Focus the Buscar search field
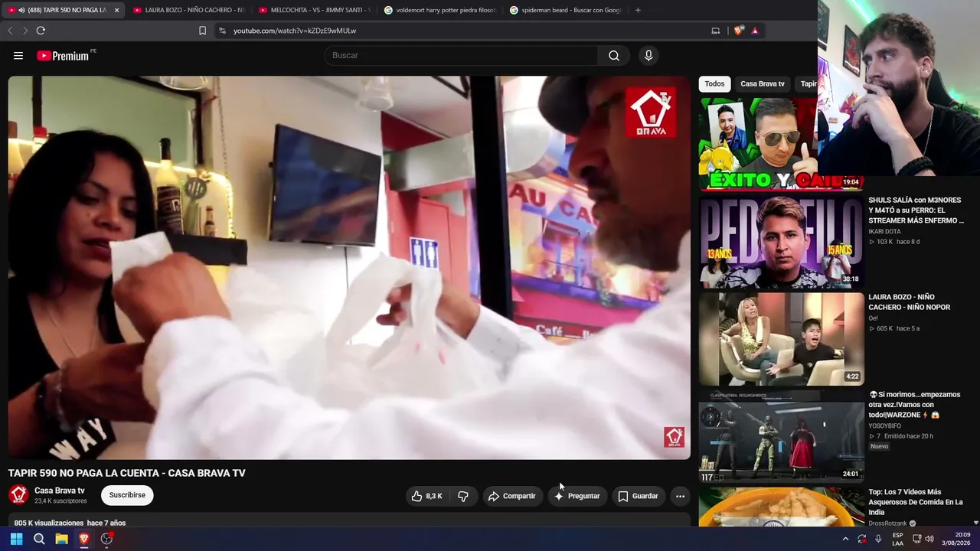 [x=462, y=55]
